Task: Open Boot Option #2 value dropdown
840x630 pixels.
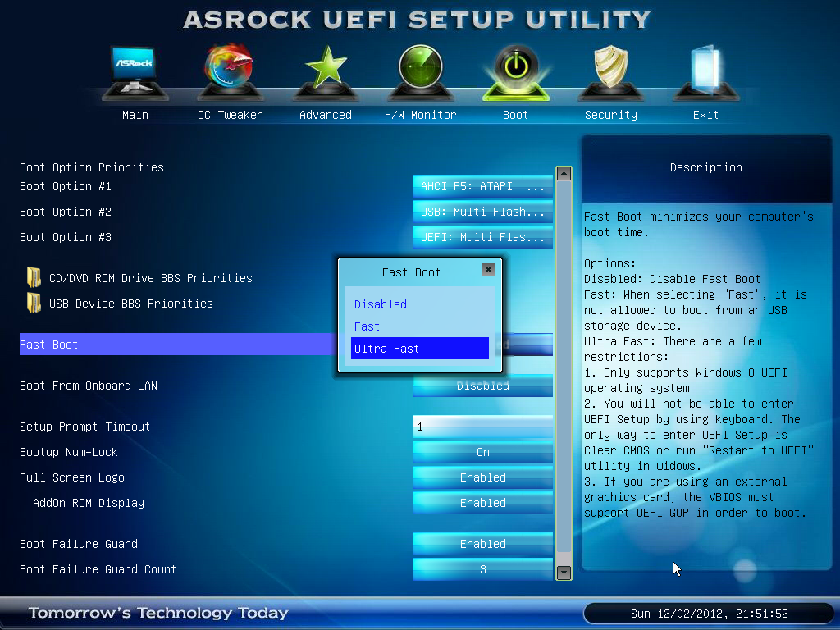Action: coord(482,212)
